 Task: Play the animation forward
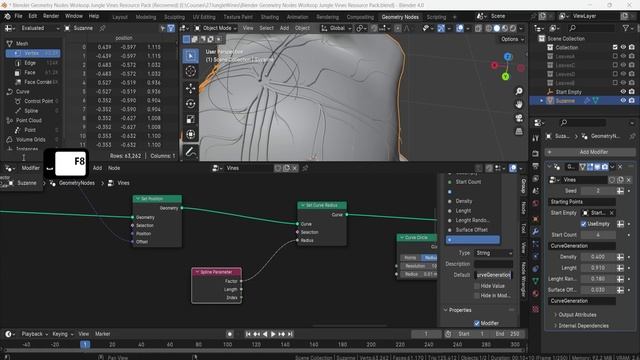(273, 334)
